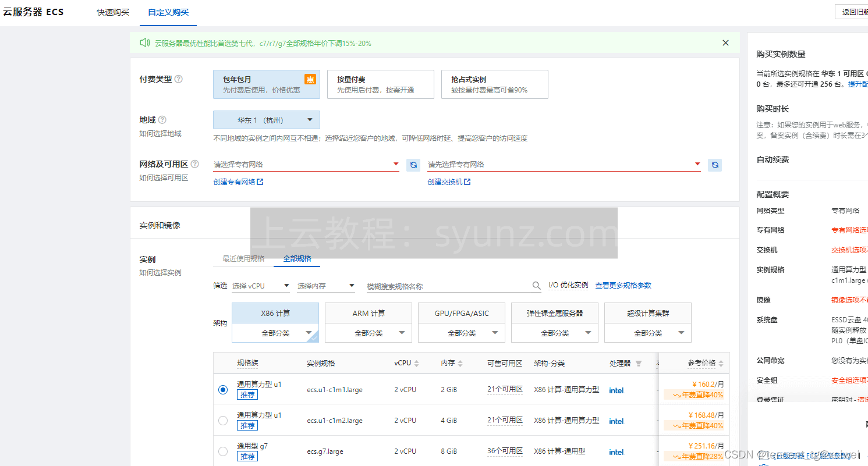Open the 如何选择地域 help link
The image size is (868, 466).
[160, 133]
